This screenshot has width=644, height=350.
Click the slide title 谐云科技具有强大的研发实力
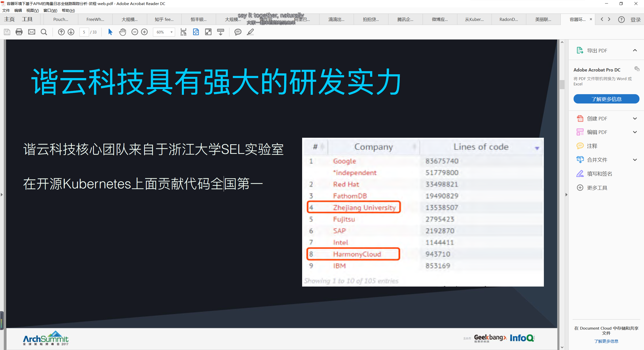pos(216,82)
